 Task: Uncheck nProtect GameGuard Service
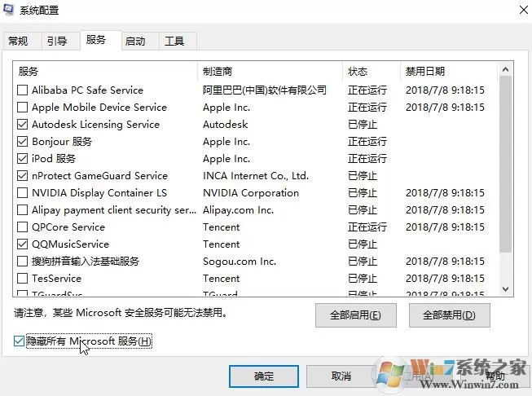(x=22, y=175)
